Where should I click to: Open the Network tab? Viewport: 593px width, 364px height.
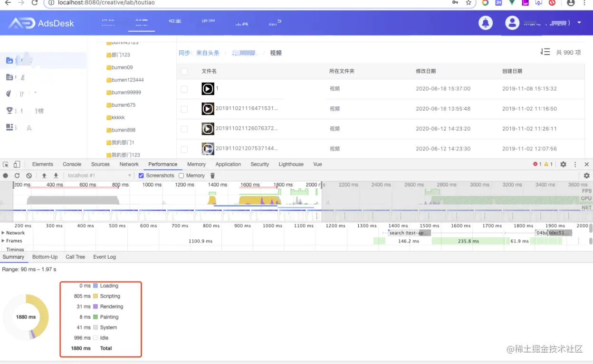point(129,164)
